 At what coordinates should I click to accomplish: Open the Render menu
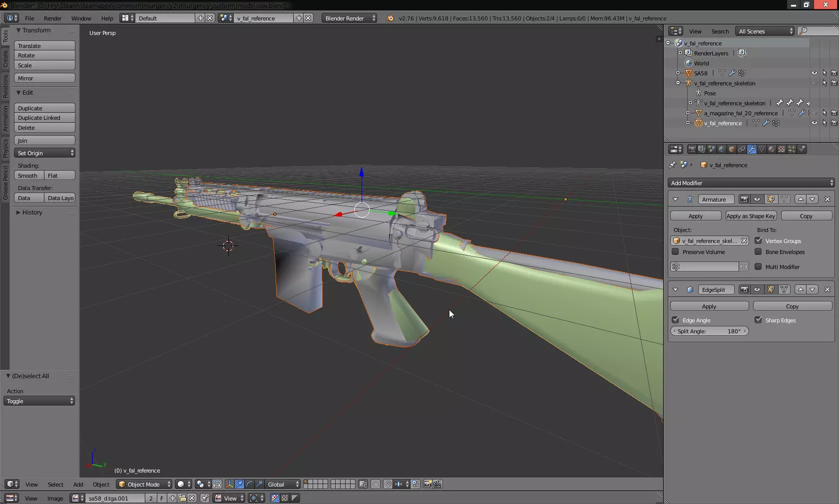pos(52,18)
